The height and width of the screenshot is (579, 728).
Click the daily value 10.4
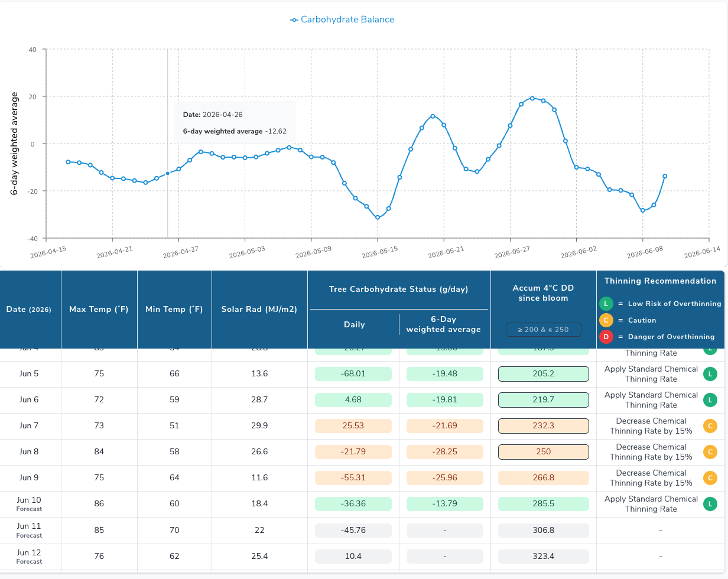pyautogui.click(x=353, y=557)
